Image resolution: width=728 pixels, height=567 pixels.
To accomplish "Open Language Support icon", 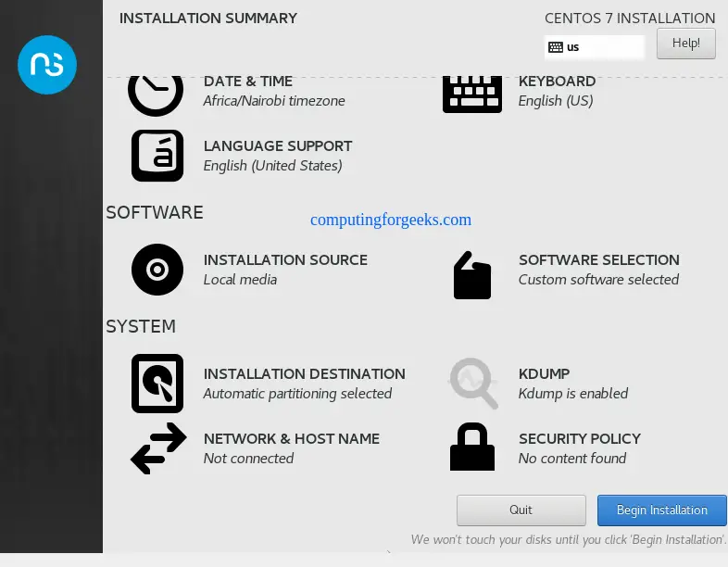I will pyautogui.click(x=157, y=156).
